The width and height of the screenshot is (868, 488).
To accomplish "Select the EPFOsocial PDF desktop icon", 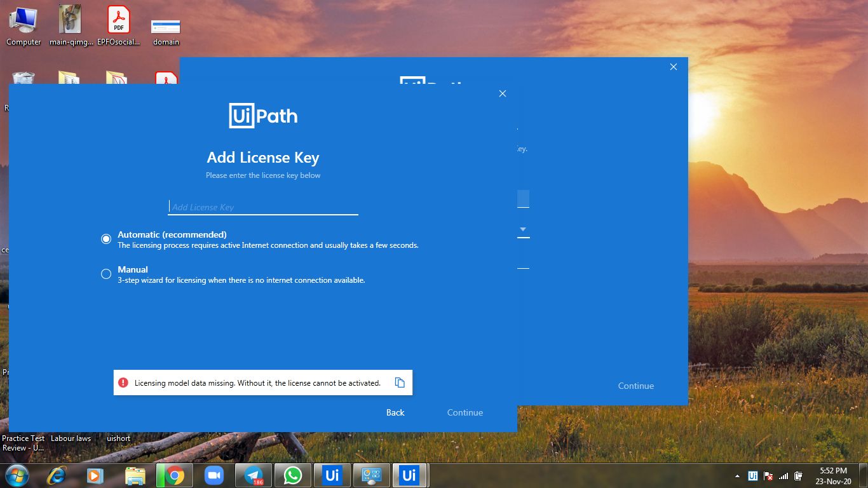I will click(x=119, y=25).
